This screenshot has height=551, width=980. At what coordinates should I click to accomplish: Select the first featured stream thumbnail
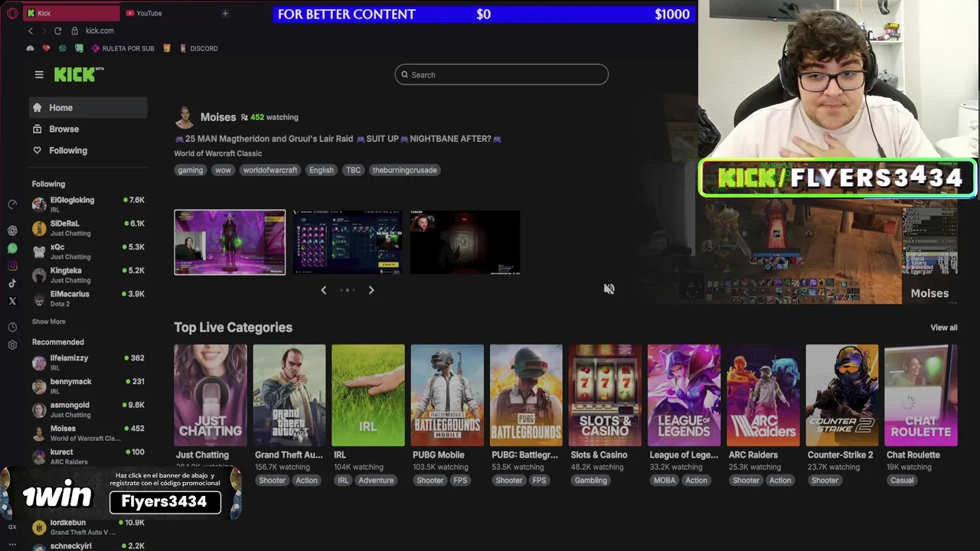click(230, 242)
